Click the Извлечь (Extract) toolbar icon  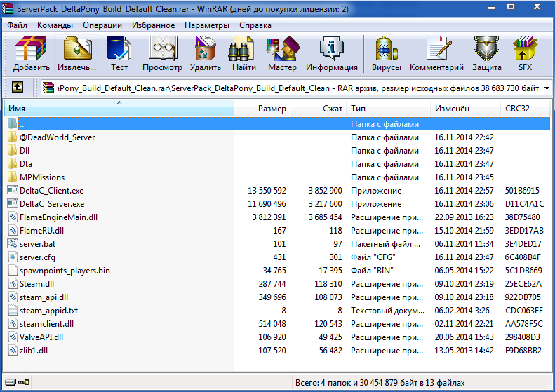coord(78,55)
